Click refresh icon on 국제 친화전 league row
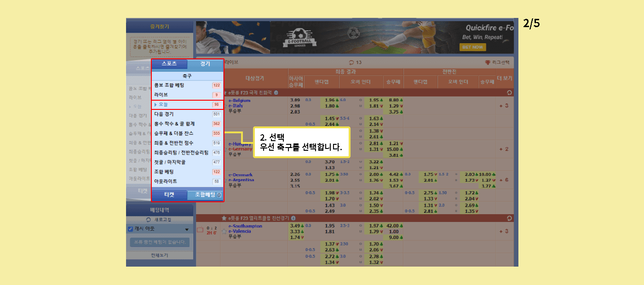 pyautogui.click(x=509, y=92)
